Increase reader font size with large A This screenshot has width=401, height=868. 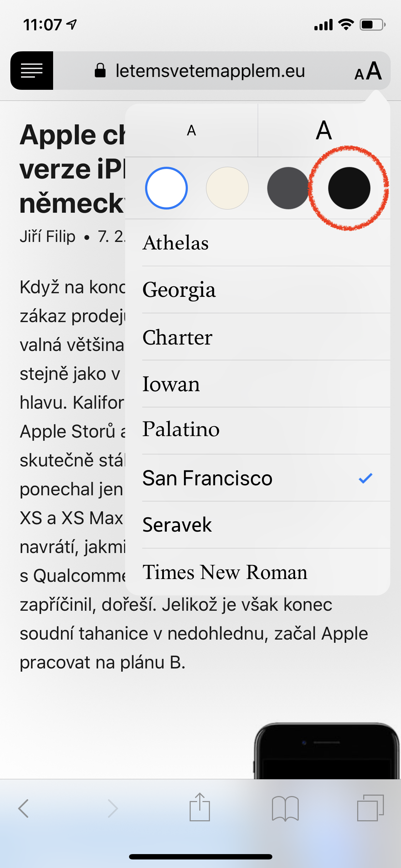[x=324, y=131]
